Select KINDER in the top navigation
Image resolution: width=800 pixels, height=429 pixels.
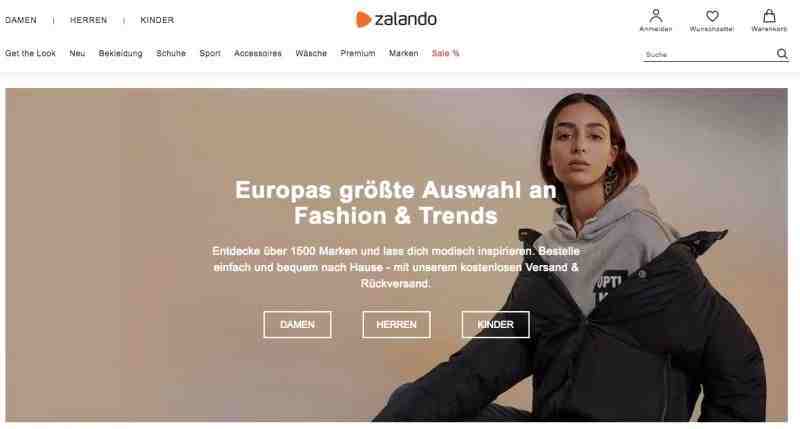tap(157, 20)
